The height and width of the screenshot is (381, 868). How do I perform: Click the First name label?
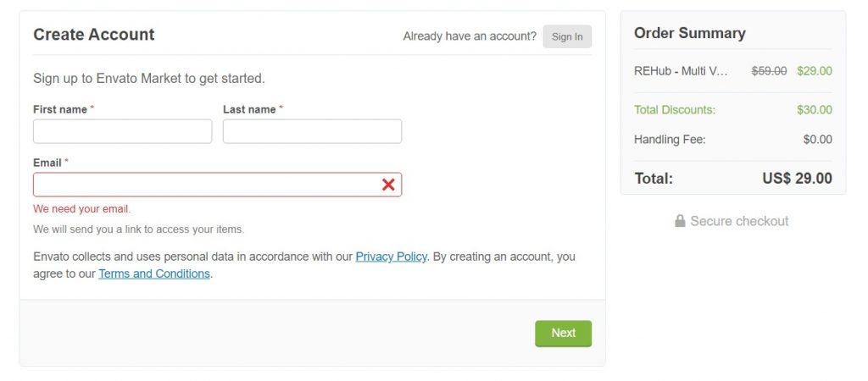(x=60, y=109)
